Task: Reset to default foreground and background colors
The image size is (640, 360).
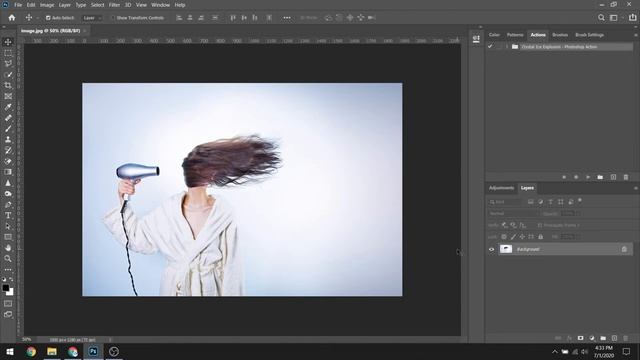Action: (4, 280)
